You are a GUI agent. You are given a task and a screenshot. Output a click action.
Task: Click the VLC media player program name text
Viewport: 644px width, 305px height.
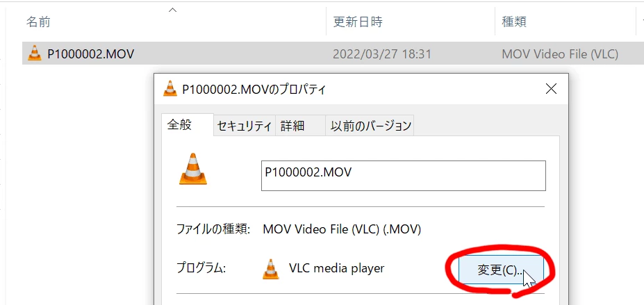click(337, 268)
